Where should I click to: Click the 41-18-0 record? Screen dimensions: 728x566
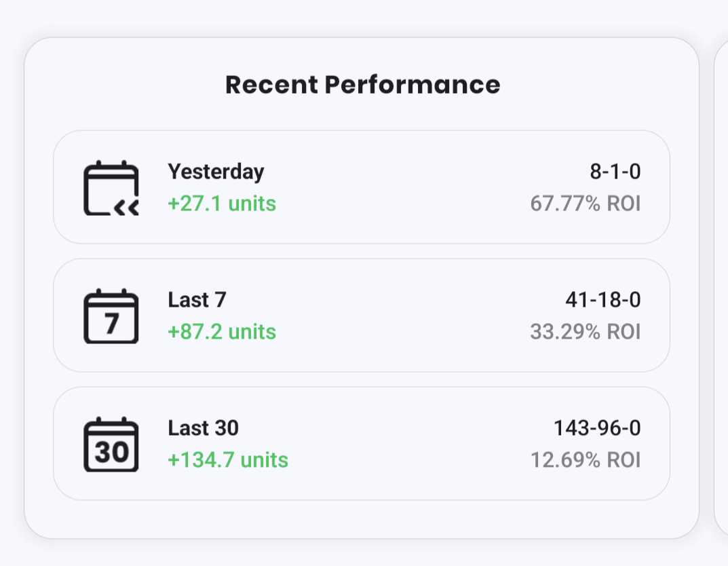tap(602, 300)
